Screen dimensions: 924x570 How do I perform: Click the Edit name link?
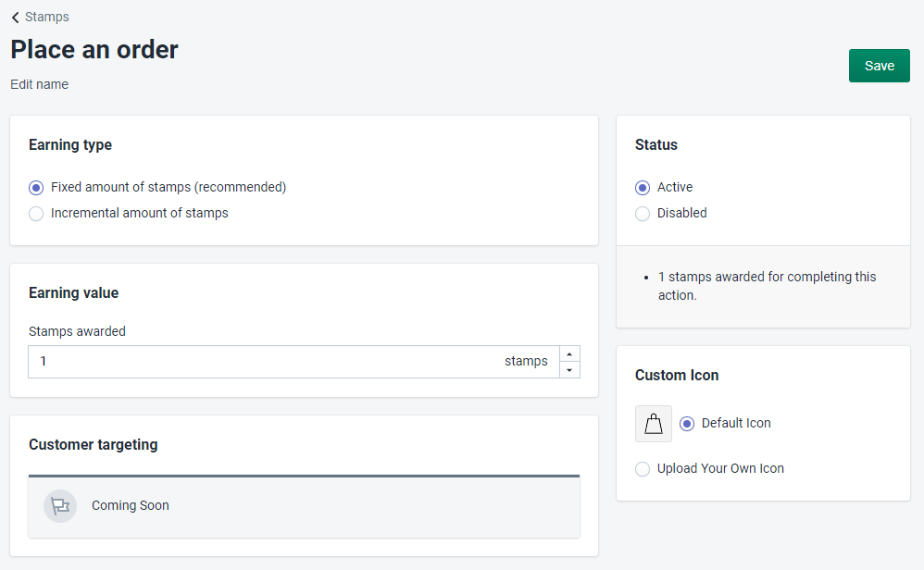click(x=40, y=84)
